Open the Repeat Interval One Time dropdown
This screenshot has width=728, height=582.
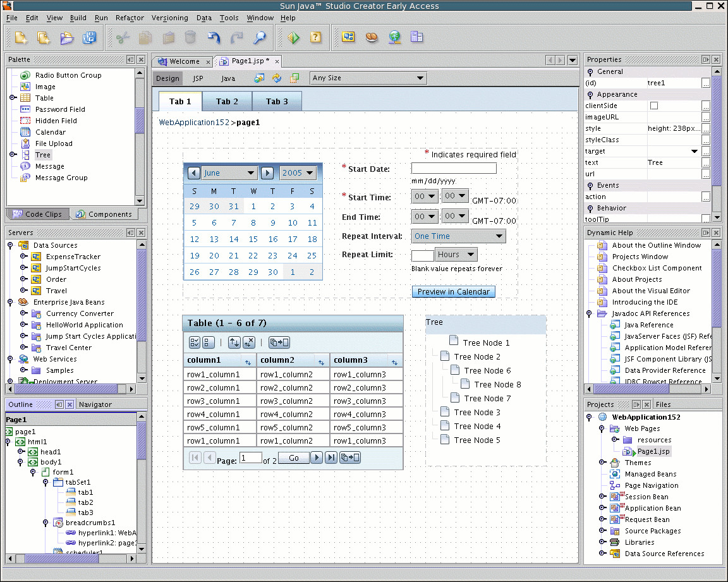(x=458, y=236)
